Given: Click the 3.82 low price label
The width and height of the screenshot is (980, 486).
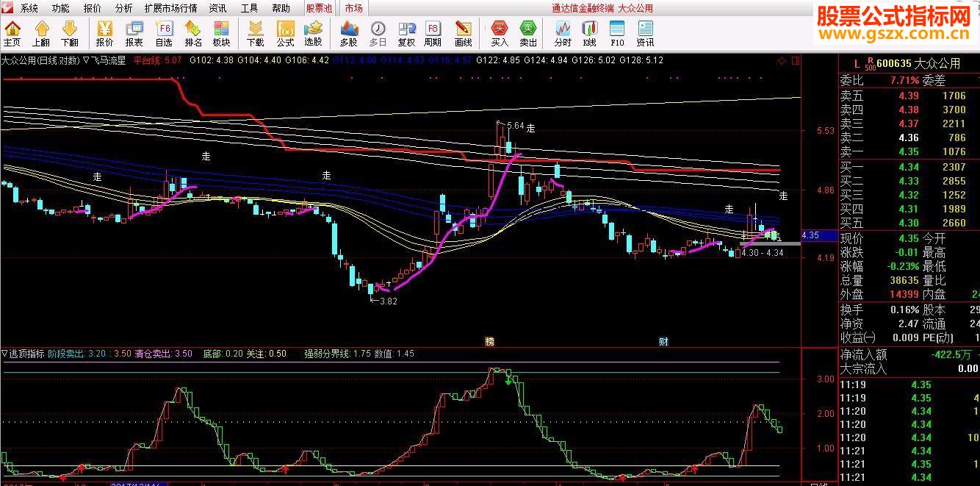Looking at the screenshot, I should [x=388, y=301].
